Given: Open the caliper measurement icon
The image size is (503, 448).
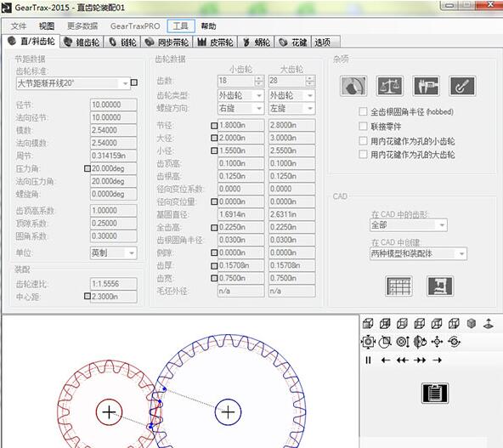Looking at the screenshot, I should pyautogui.click(x=426, y=86).
